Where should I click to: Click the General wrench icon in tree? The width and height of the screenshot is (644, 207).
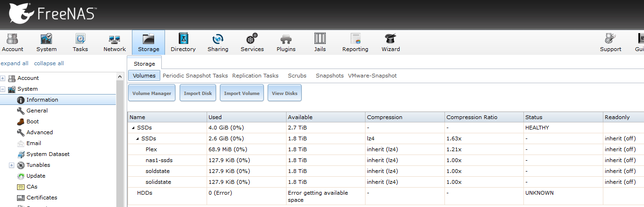point(21,111)
